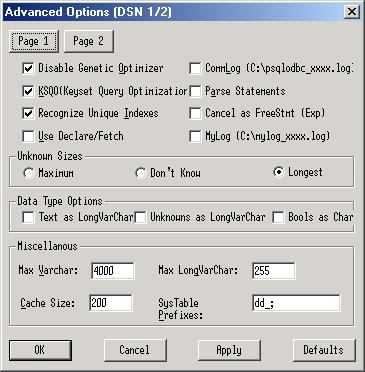Choose Don't Know radio button
The image size is (365, 372).
[x=141, y=173]
